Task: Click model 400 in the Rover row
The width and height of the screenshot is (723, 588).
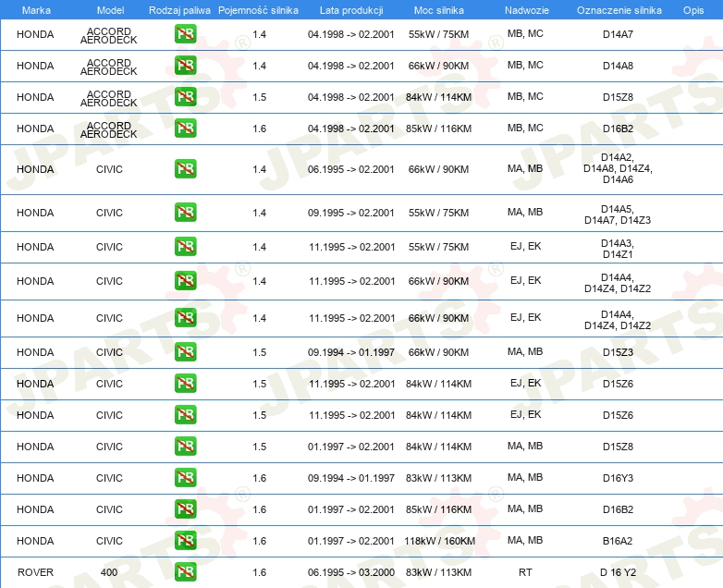Action: [109, 572]
